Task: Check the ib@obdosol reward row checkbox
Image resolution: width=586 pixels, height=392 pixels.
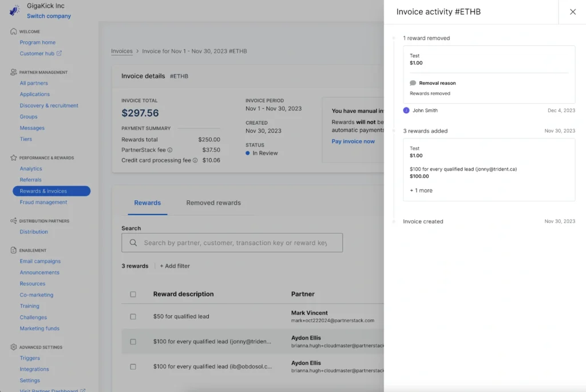Action: click(133, 367)
